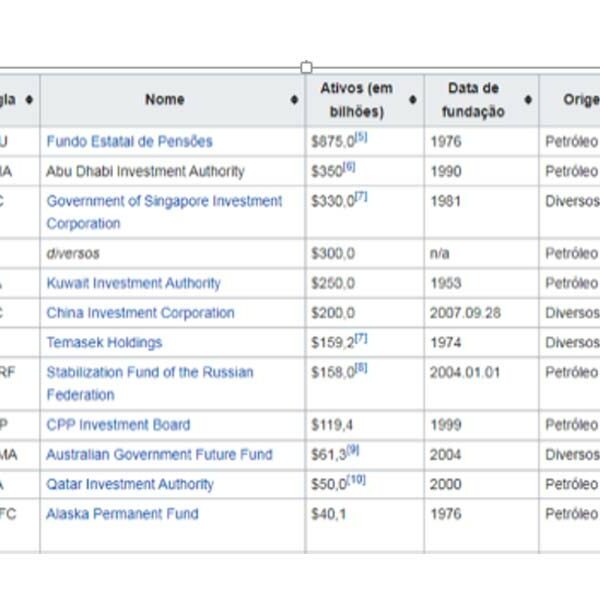
Task: Open footnote [7] beside $159,2
Action: [361, 338]
